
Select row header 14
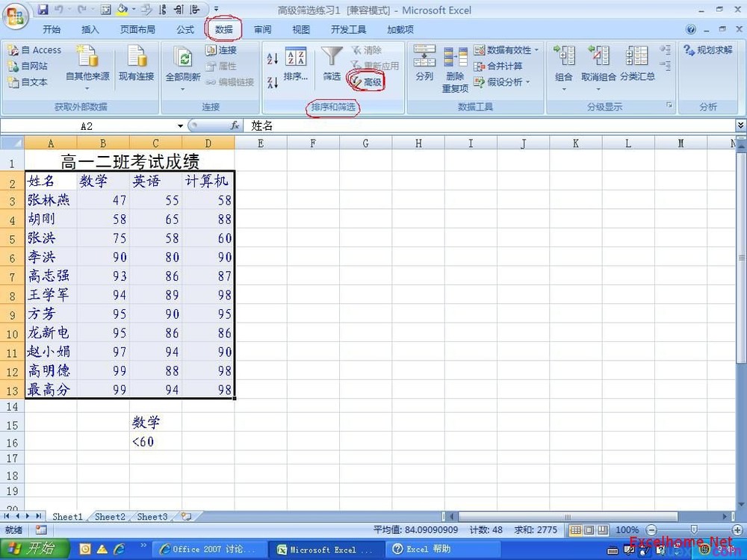[x=12, y=407]
